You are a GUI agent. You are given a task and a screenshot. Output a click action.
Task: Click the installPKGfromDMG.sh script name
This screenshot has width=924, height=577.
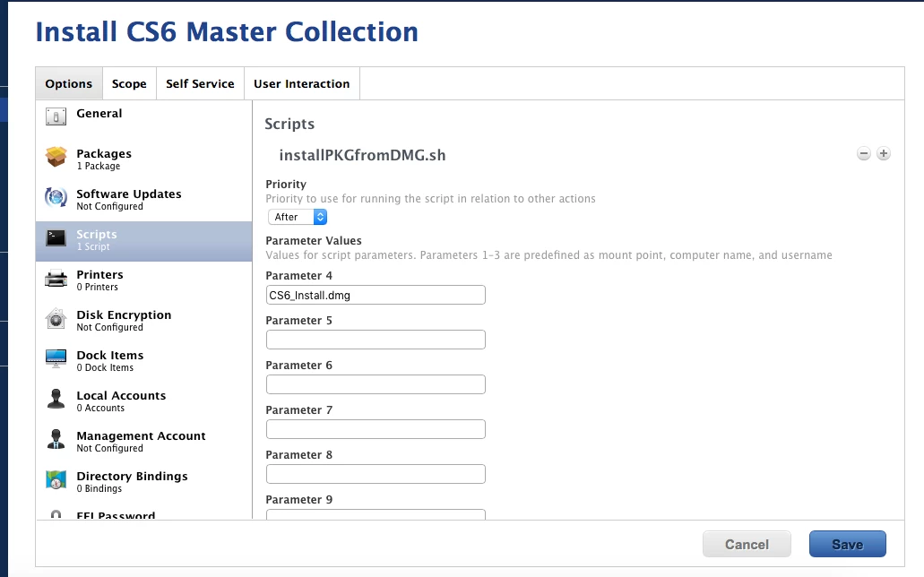[362, 155]
